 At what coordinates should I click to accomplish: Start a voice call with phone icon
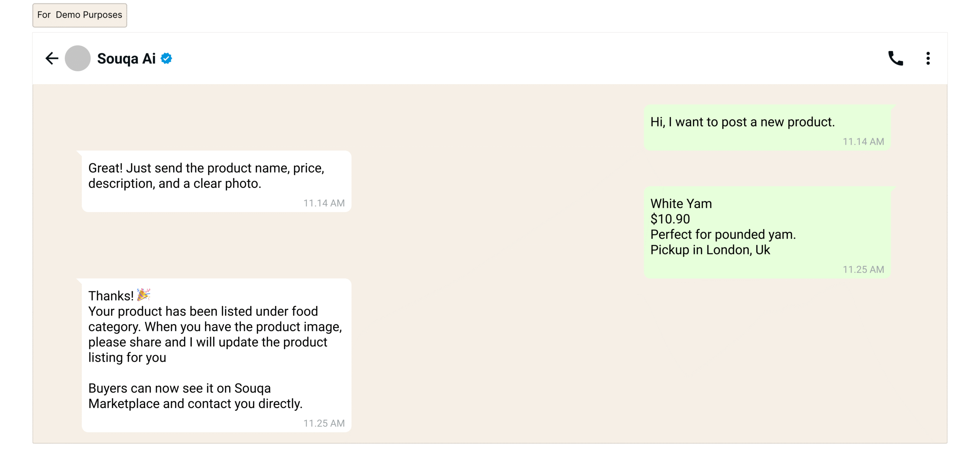click(x=895, y=59)
